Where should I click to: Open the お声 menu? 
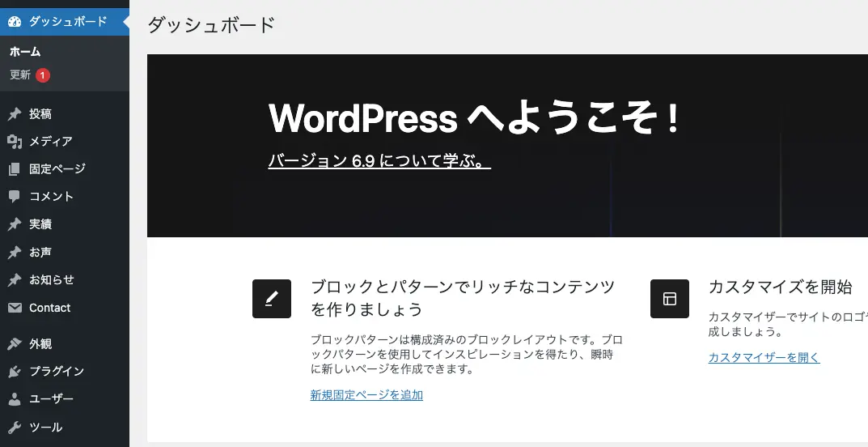pos(65,253)
